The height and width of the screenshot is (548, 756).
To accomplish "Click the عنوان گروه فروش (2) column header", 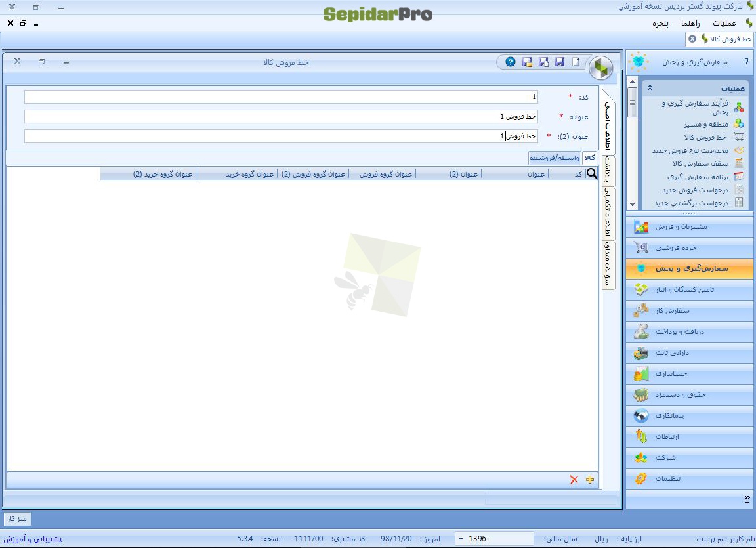I will (x=314, y=174).
